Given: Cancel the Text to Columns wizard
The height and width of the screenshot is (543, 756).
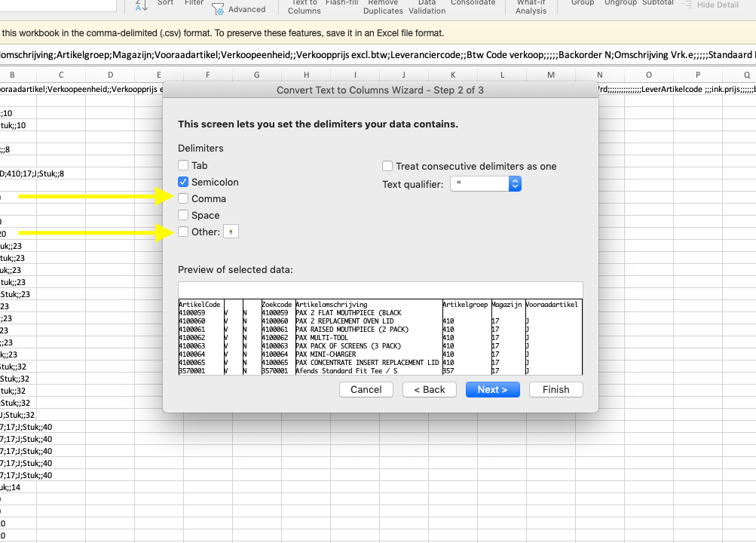Looking at the screenshot, I should click(366, 390).
